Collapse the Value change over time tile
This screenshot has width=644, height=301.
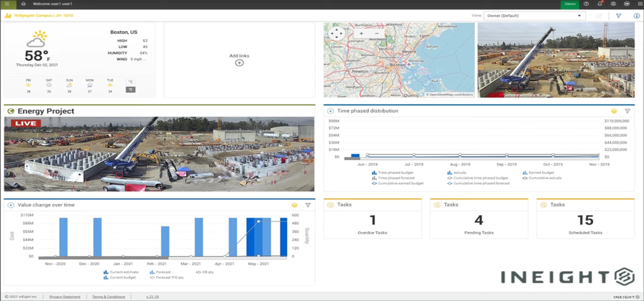click(11, 205)
